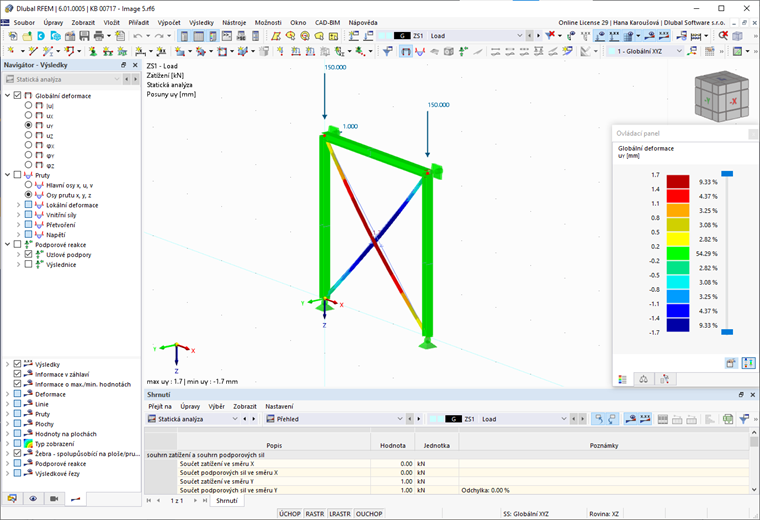
Task: Toggle the Show deformation results icon
Action: (405, 51)
